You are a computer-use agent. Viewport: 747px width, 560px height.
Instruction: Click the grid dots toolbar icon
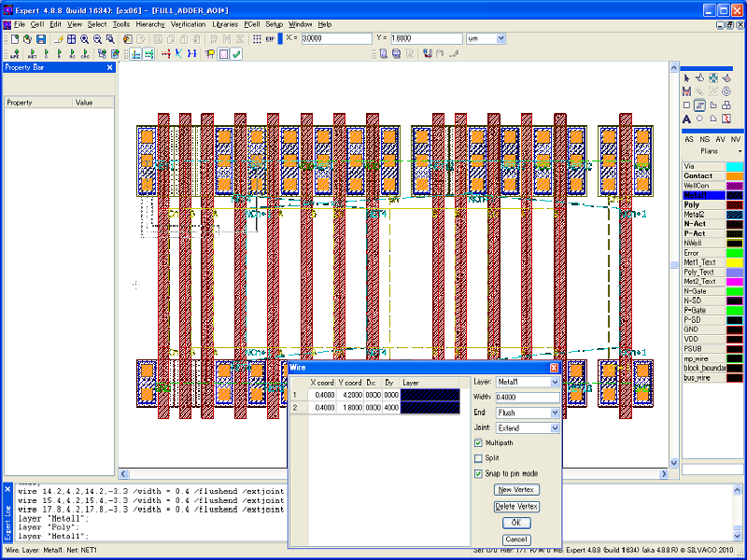(x=256, y=39)
